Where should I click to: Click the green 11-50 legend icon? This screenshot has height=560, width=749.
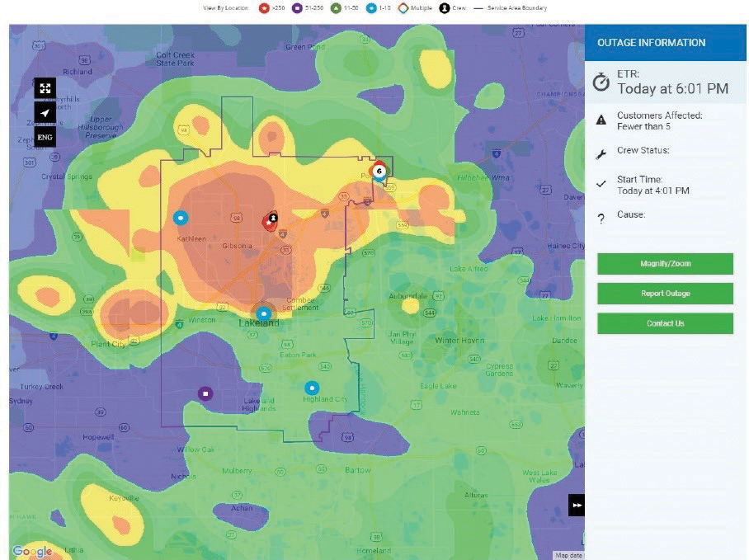337,8
